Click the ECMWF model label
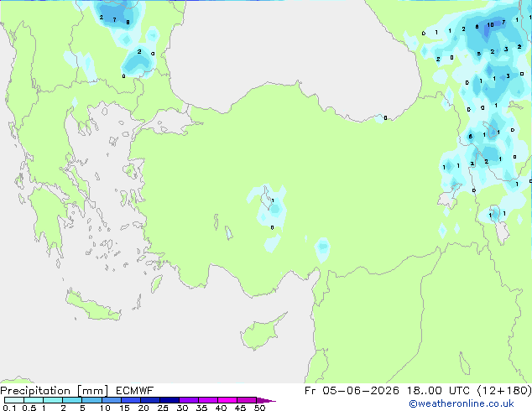 (x=135, y=391)
